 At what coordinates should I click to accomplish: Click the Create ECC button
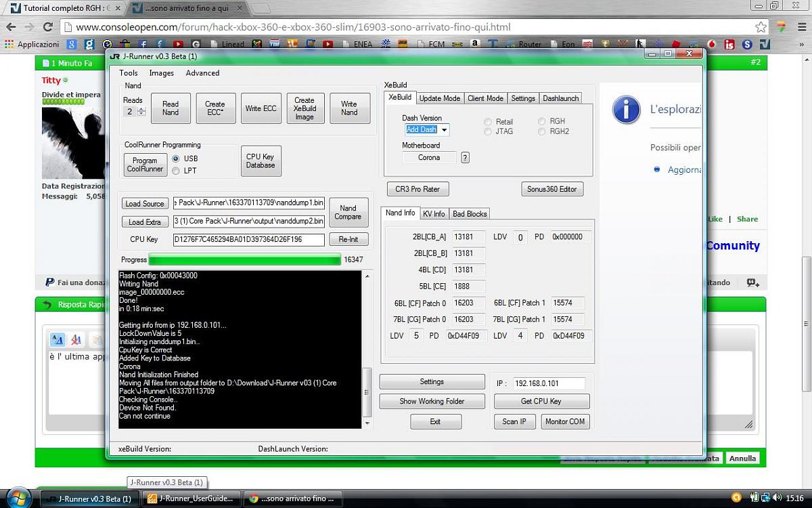215,108
